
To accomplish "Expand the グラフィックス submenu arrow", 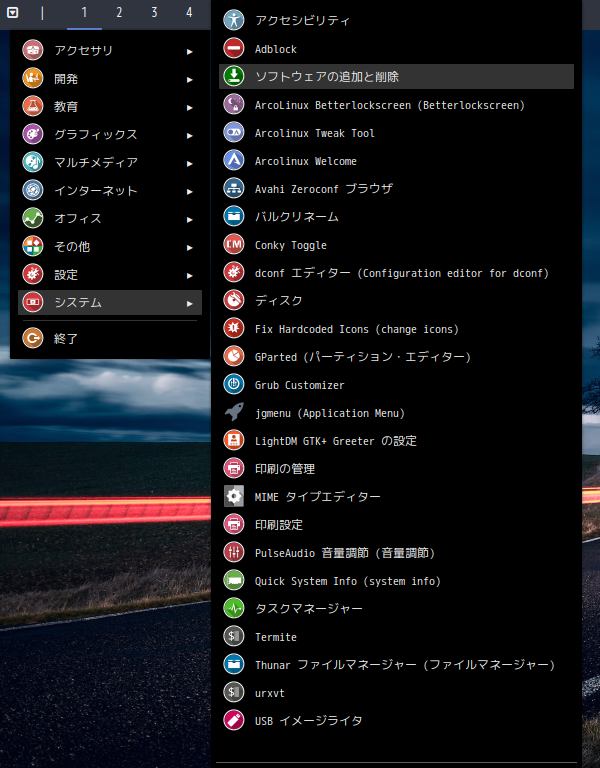I will pyautogui.click(x=190, y=135).
